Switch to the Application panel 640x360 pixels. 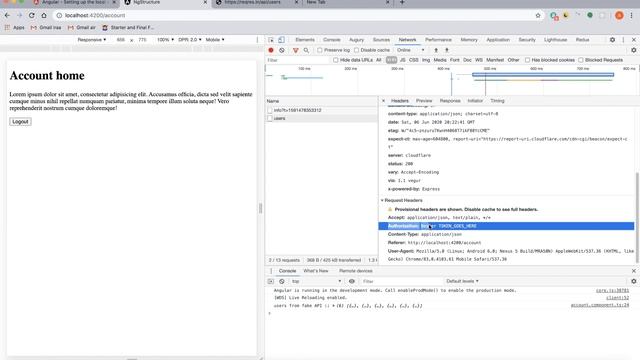click(498, 40)
